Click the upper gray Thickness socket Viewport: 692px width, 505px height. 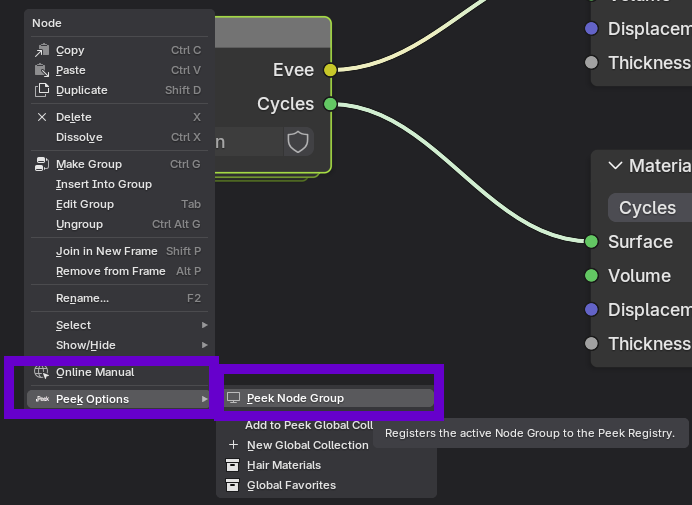(x=591, y=63)
